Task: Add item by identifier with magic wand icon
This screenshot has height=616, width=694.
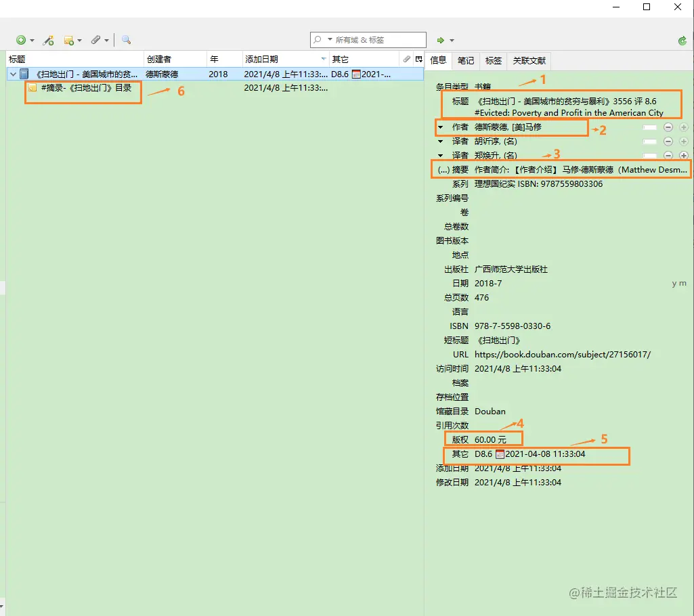Action: click(48, 39)
